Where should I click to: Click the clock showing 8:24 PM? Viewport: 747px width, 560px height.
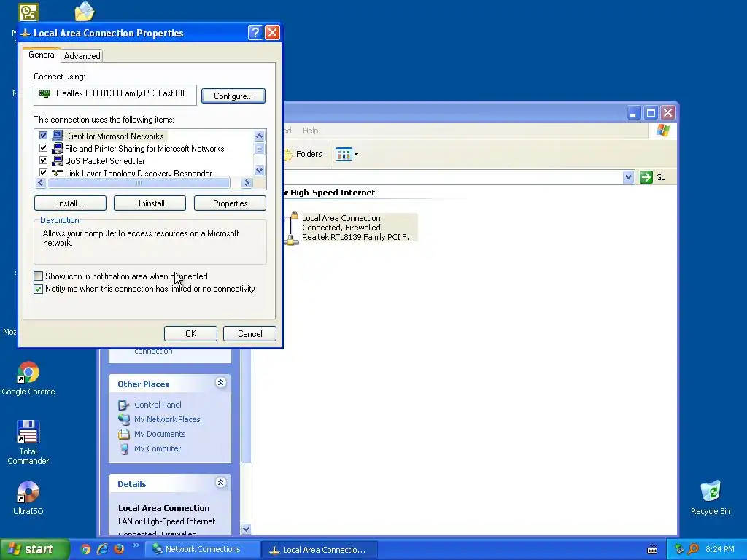(719, 550)
